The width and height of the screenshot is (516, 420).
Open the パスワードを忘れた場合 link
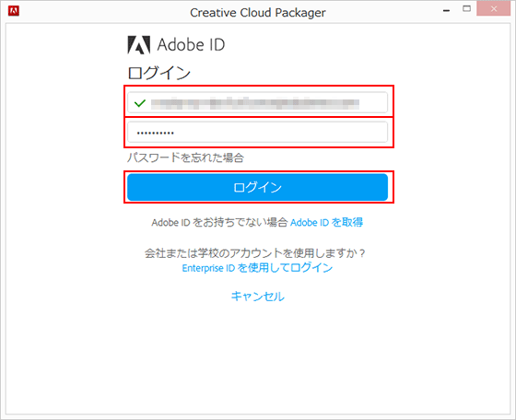(x=185, y=157)
